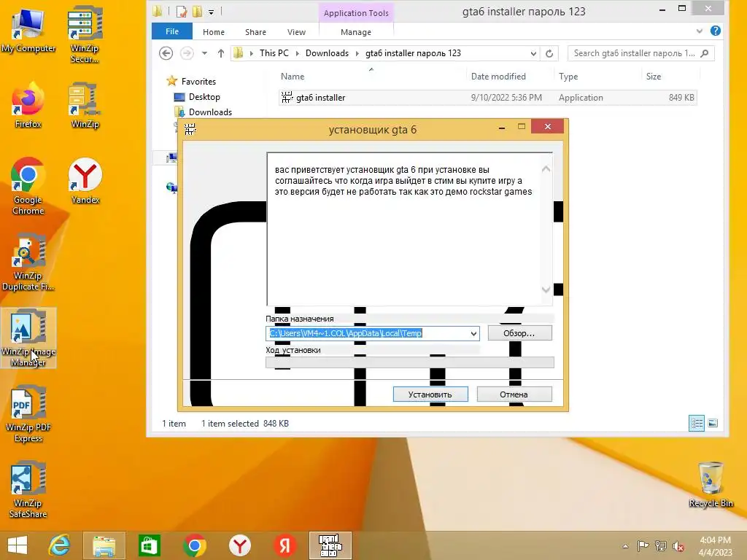Open red Yandex (Я) taskbar icon
This screenshot has width=747, height=560.
285,545
